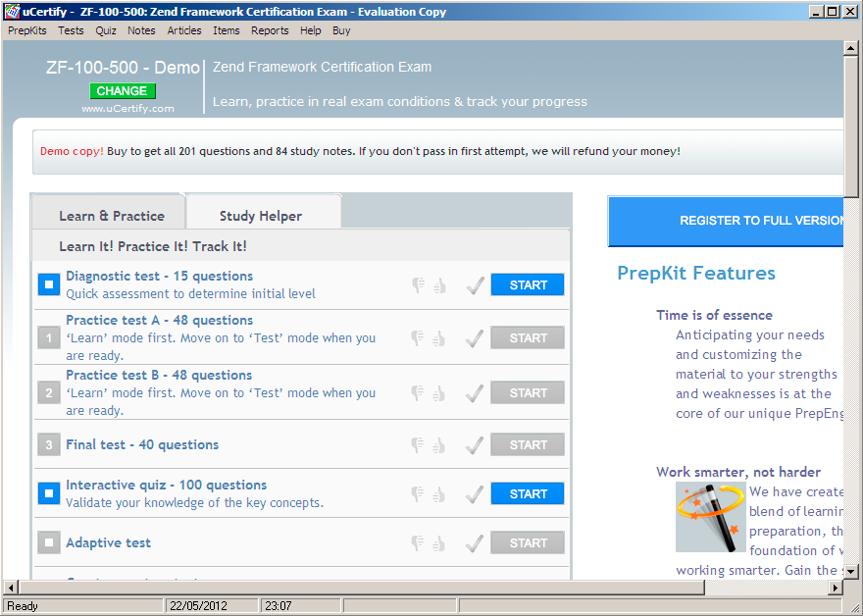Click checkmark icon in Diagnostic test row
The width and height of the screenshot is (863, 616).
tap(475, 285)
